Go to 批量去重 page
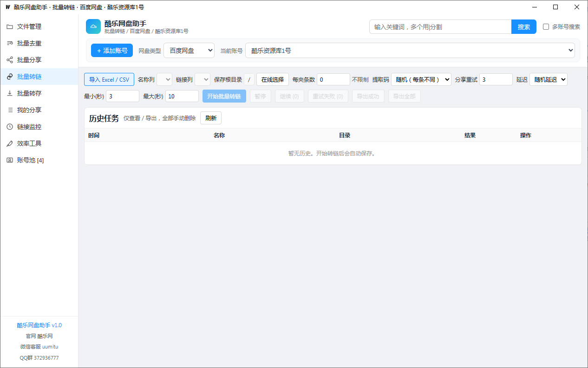The height and width of the screenshot is (368, 588). coord(39,43)
